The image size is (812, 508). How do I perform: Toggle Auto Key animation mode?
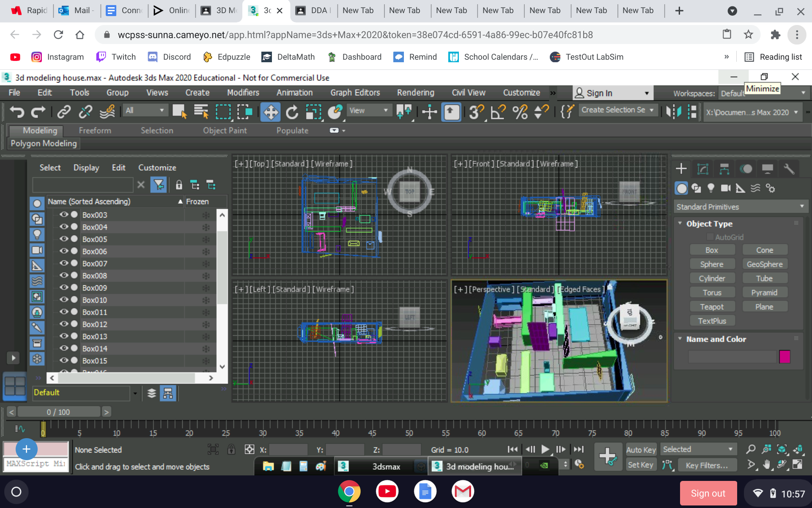[x=641, y=450]
